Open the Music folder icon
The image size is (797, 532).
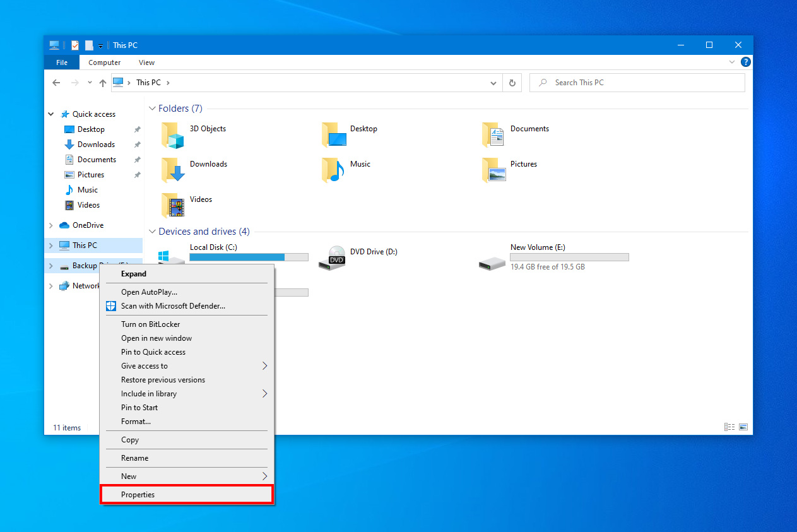333,170
